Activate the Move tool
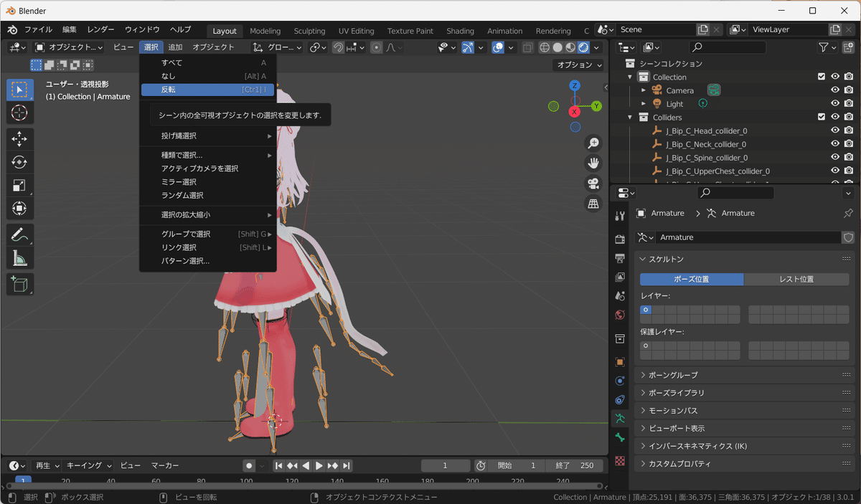 (x=19, y=139)
